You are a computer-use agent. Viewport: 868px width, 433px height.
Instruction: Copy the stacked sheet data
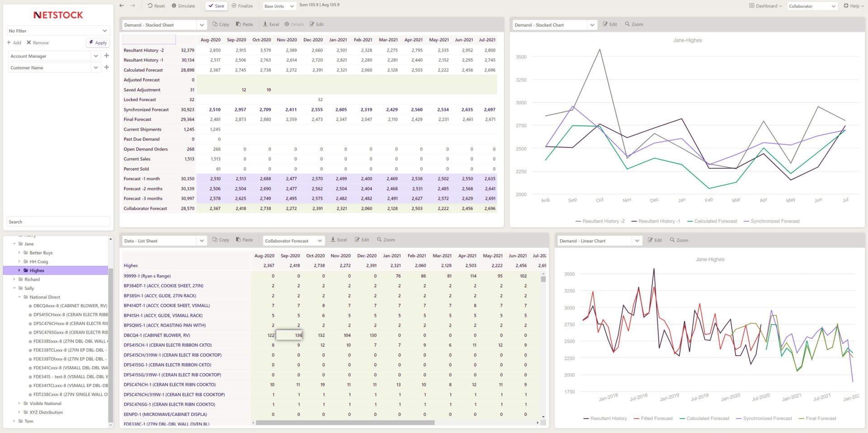click(221, 24)
